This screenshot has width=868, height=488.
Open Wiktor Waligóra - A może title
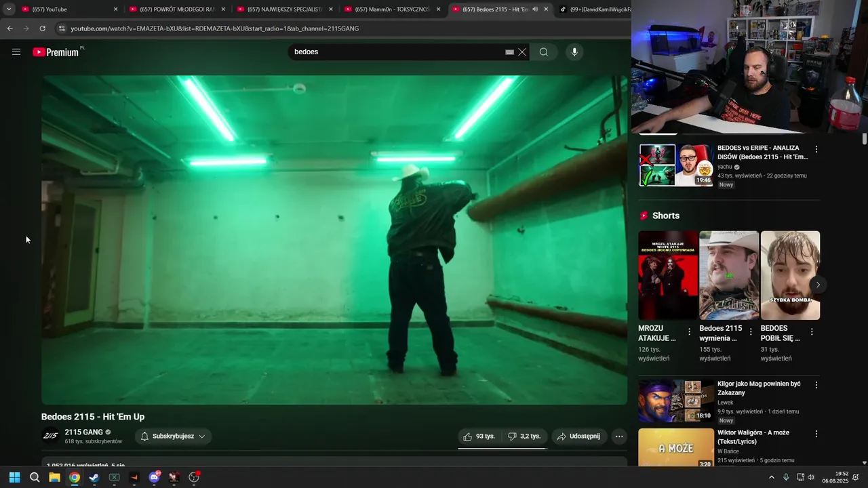point(753,437)
